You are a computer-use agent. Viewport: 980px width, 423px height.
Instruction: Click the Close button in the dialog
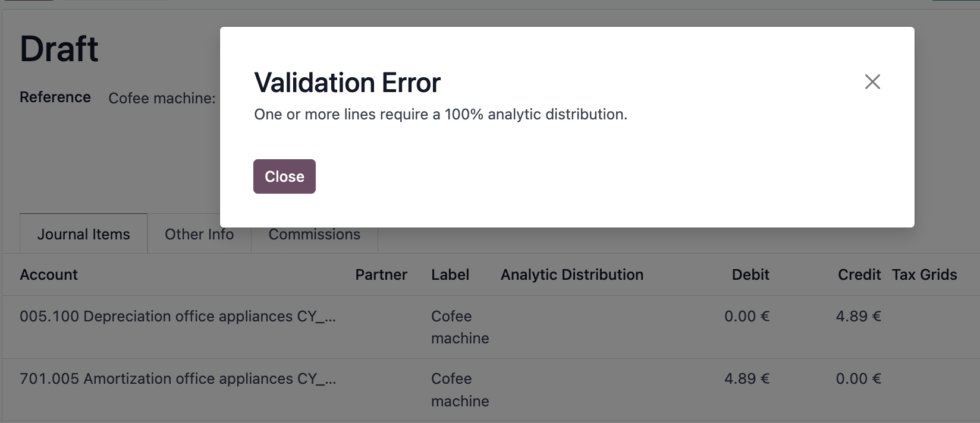(x=284, y=176)
